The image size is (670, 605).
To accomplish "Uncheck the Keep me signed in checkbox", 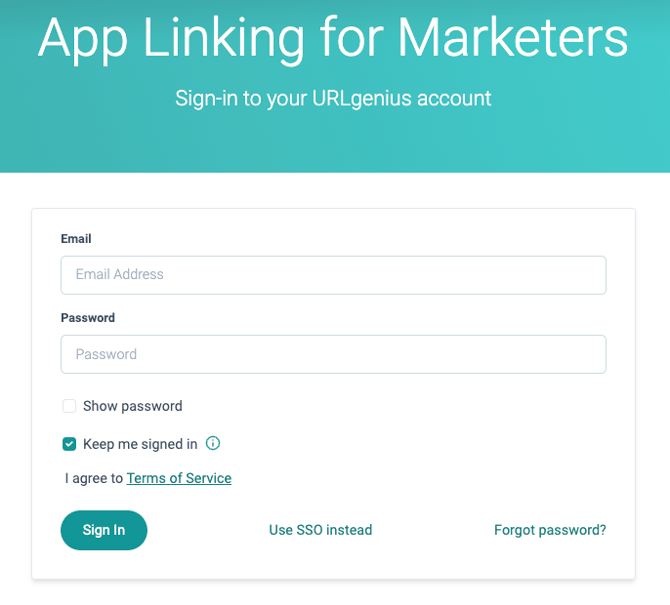I will [69, 444].
